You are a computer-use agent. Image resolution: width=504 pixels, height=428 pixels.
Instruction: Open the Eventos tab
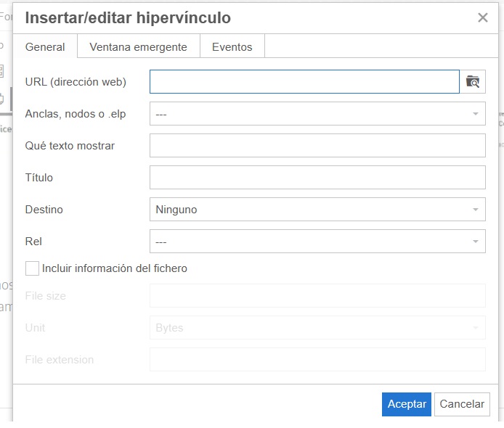click(x=232, y=47)
